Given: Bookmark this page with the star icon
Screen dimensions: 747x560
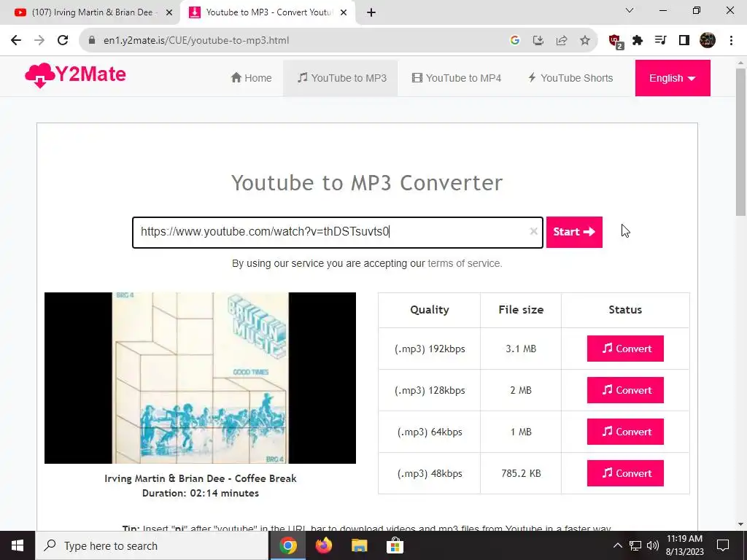Looking at the screenshot, I should [x=585, y=41].
